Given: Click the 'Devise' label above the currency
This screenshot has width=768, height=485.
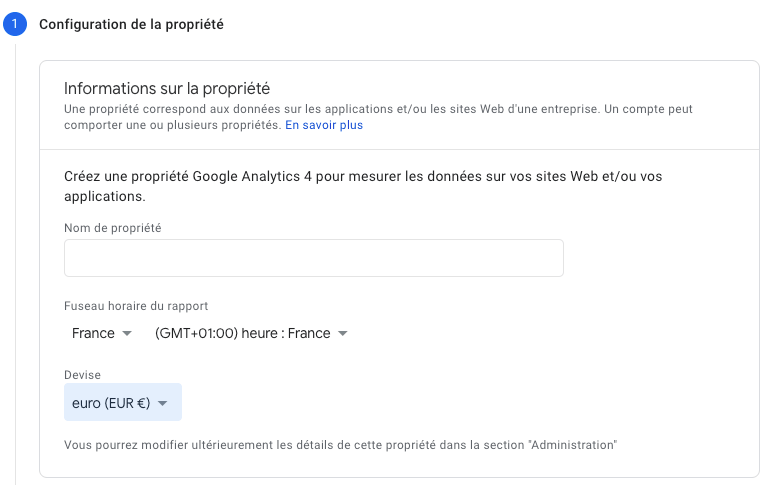Looking at the screenshot, I should (x=82, y=375).
